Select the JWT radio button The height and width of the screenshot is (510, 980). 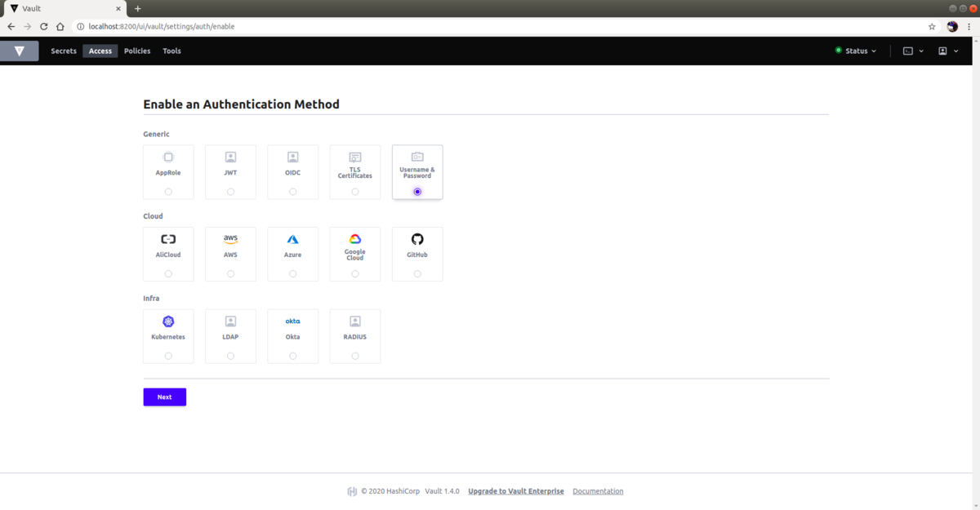click(230, 192)
